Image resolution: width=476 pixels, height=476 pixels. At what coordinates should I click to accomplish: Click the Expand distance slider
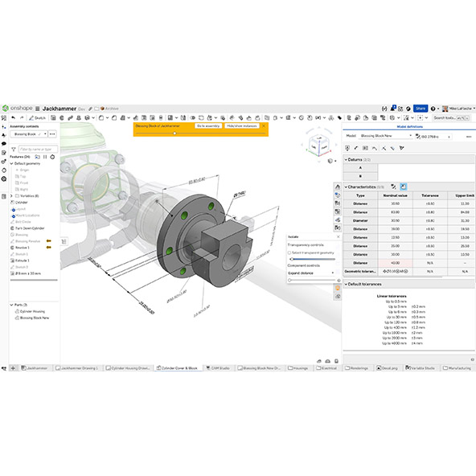(312, 280)
